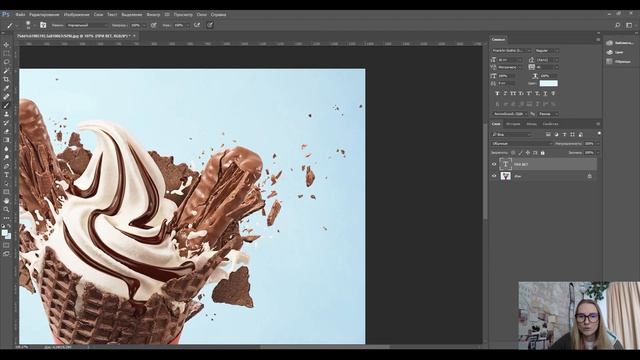Open the text color swatch in Character panel
The height and width of the screenshot is (360, 640).
point(548,83)
